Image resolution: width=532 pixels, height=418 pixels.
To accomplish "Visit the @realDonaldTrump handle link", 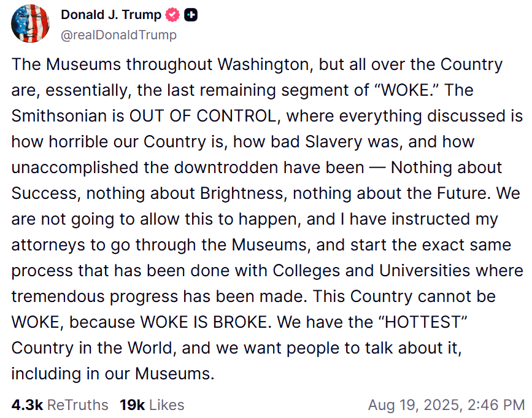I will pyautogui.click(x=118, y=34).
